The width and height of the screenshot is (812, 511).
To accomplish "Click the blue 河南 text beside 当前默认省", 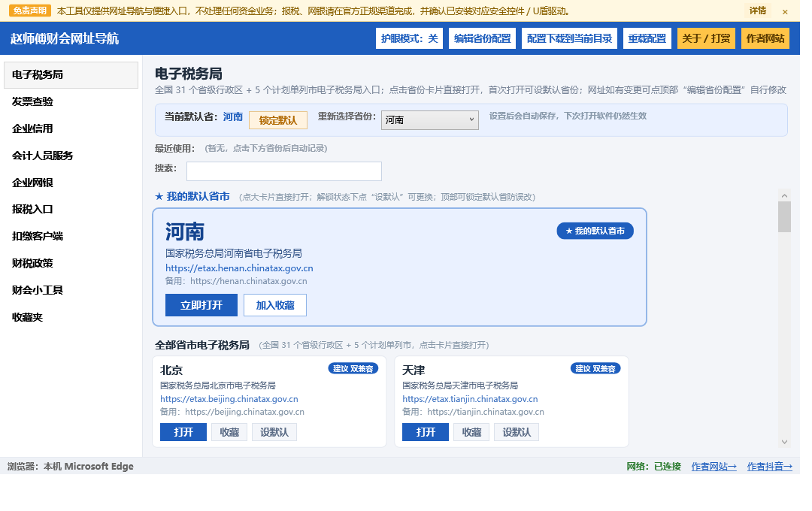I will click(233, 117).
